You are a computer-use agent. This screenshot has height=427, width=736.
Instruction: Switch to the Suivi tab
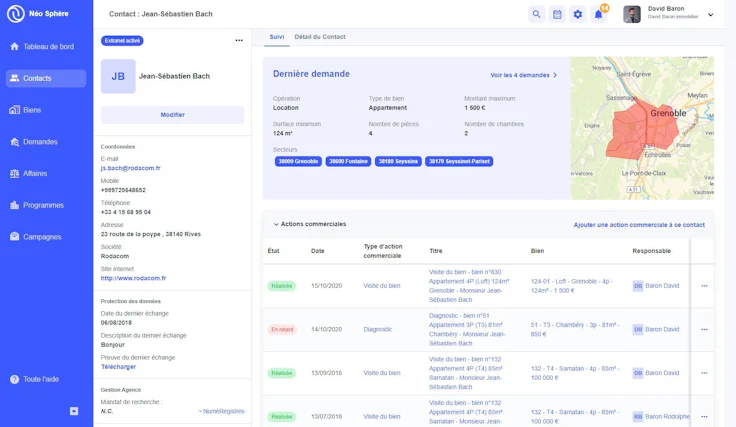277,37
